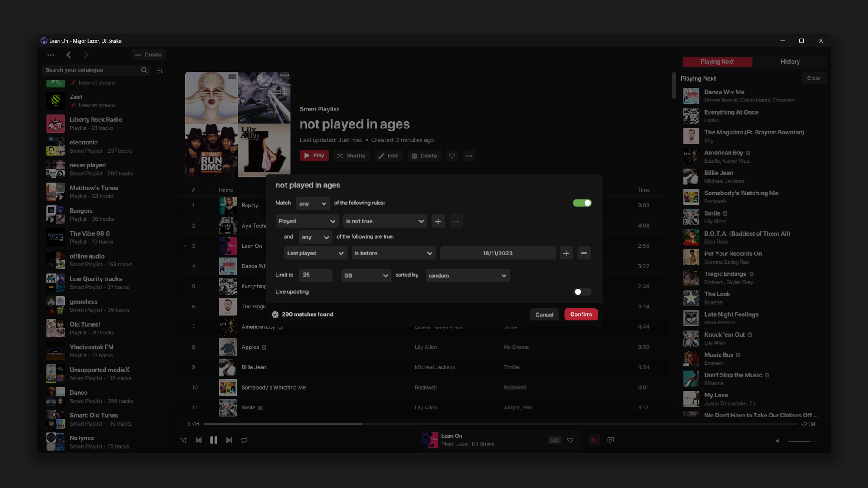Click the track progress seek bar
The height and width of the screenshot is (488, 868).
tap(499, 424)
